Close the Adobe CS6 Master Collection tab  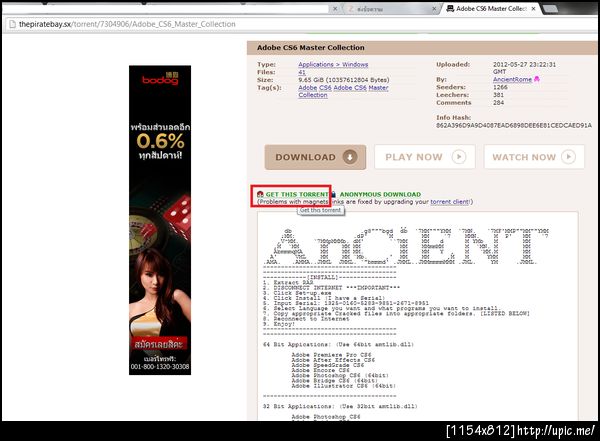point(533,8)
